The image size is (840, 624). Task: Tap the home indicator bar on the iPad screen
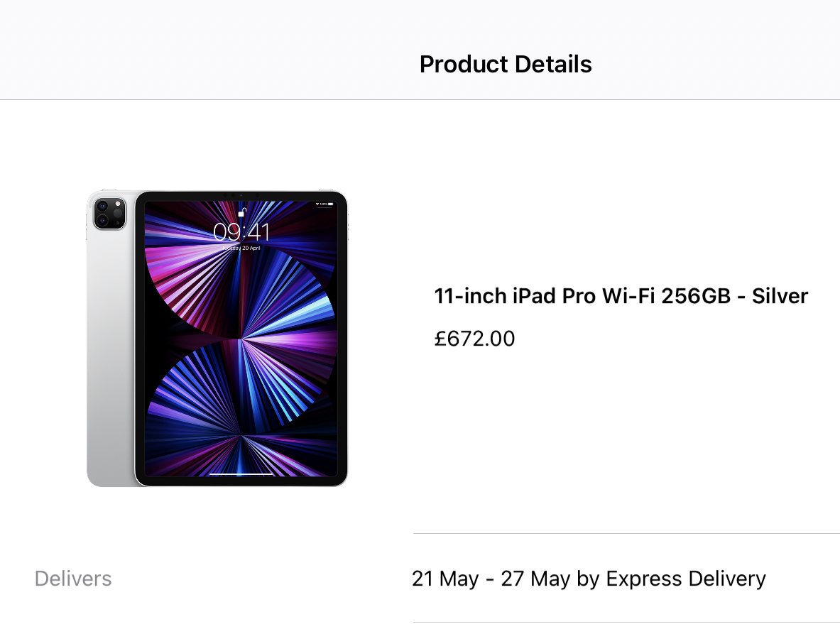tap(241, 473)
